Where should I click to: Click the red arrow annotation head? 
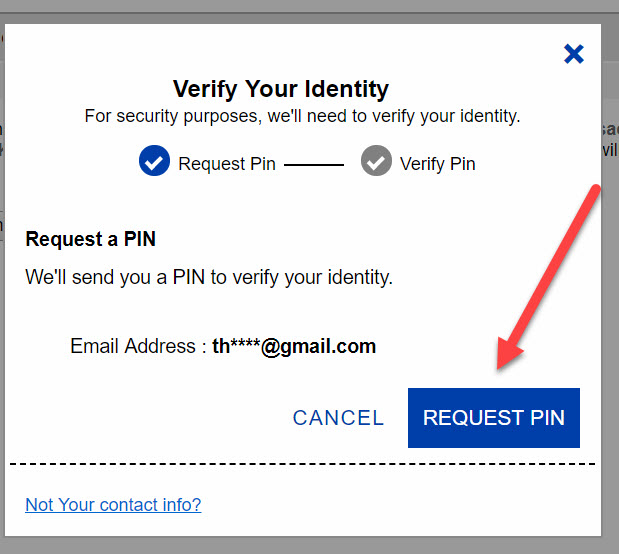click(509, 353)
